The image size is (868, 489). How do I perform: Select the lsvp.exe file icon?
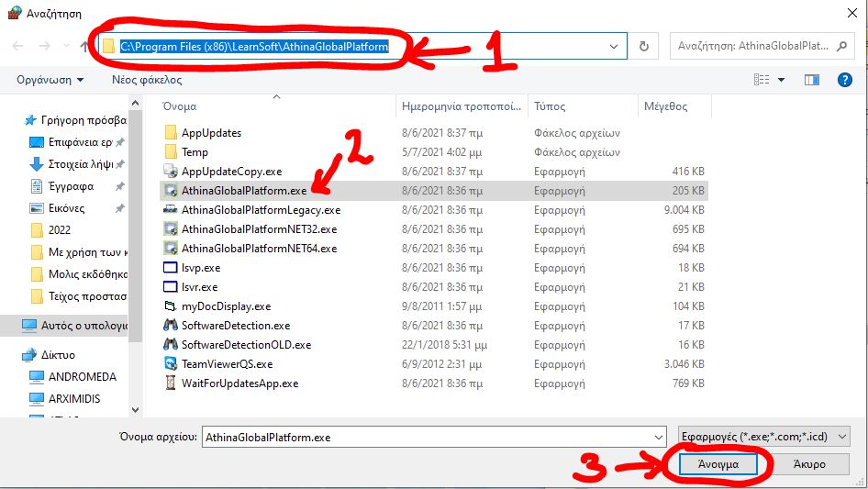pyautogui.click(x=171, y=268)
